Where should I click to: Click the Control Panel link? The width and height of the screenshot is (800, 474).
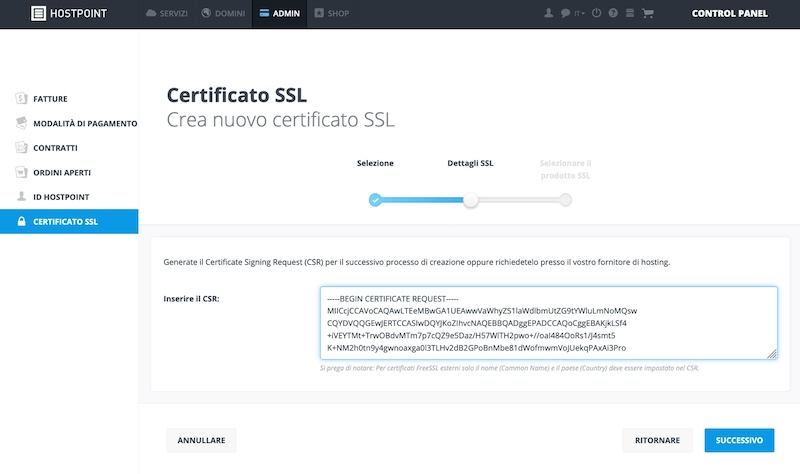[x=730, y=13]
